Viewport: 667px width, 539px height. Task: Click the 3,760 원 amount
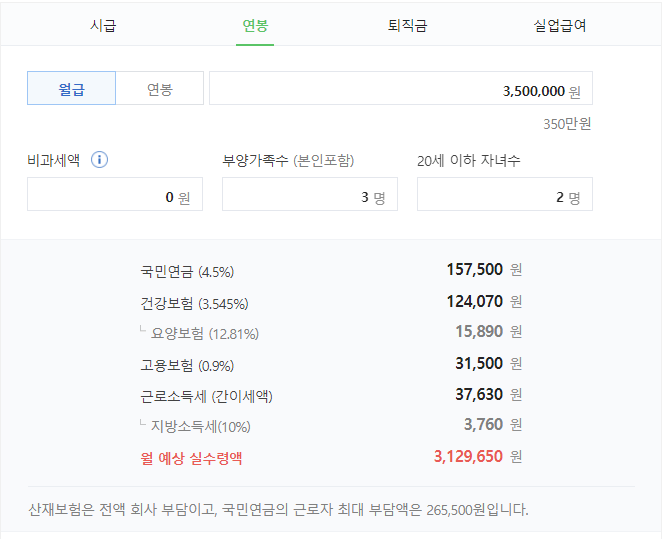click(493, 424)
